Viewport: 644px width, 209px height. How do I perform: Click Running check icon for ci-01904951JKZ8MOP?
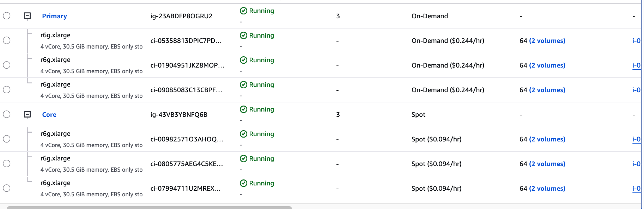coord(243,60)
